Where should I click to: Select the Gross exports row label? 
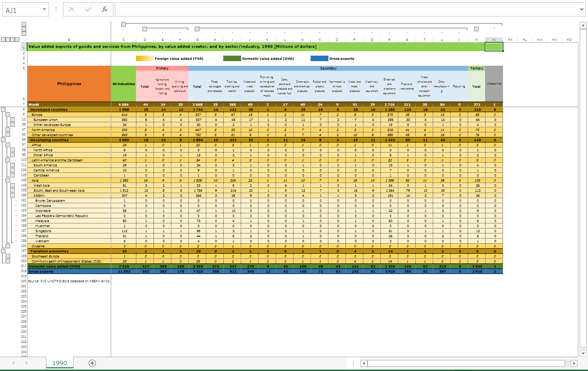[69, 271]
